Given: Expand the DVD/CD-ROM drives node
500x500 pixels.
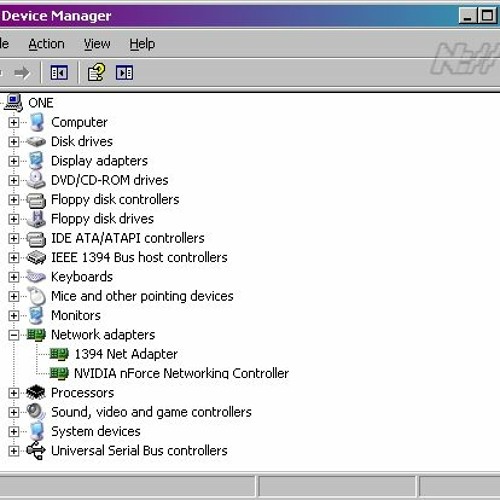Looking at the screenshot, I should (x=14, y=181).
